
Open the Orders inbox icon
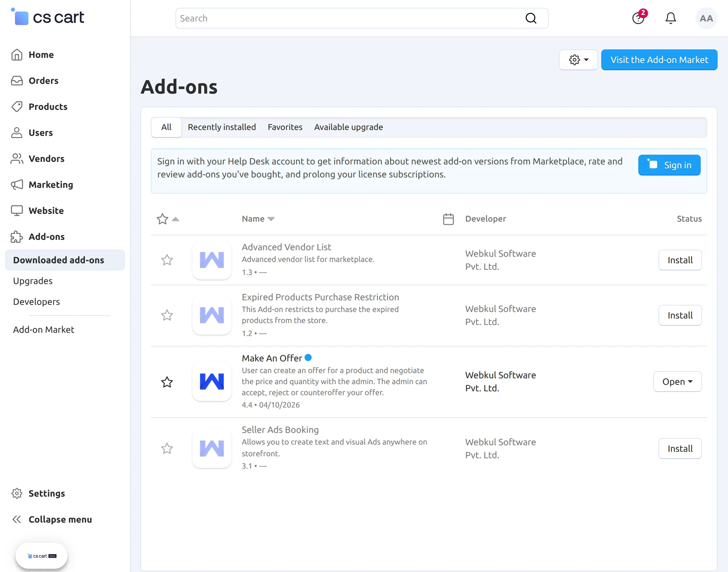(x=17, y=81)
